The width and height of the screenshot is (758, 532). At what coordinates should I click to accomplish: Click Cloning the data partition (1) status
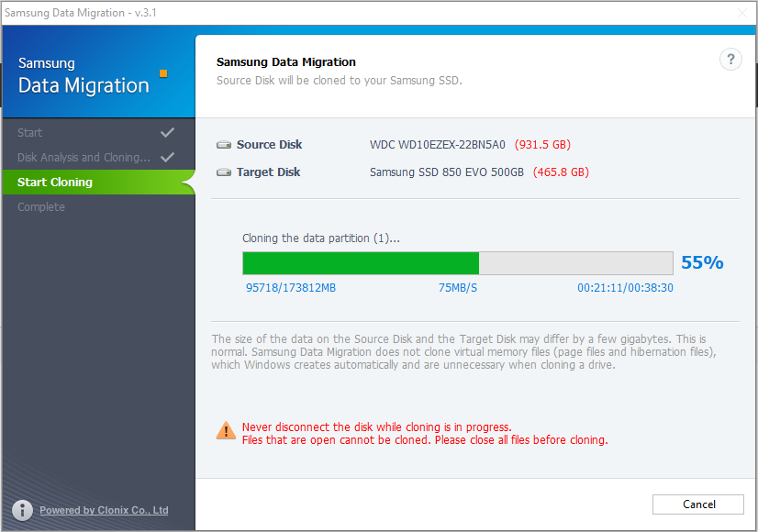[321, 238]
